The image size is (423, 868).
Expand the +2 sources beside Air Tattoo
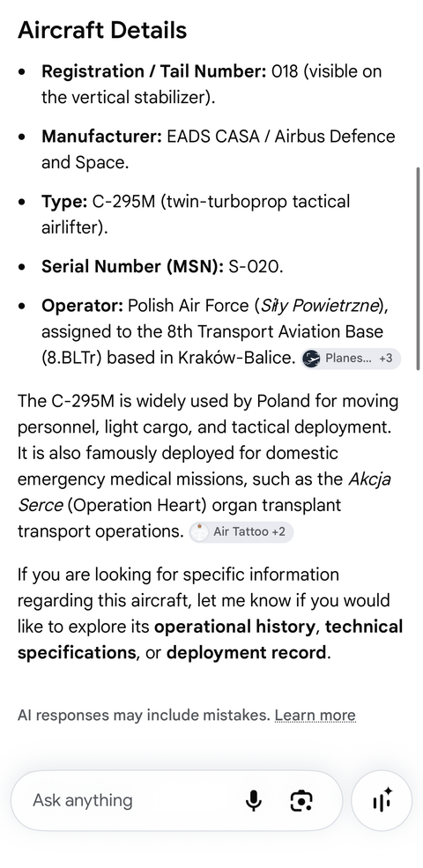click(278, 532)
